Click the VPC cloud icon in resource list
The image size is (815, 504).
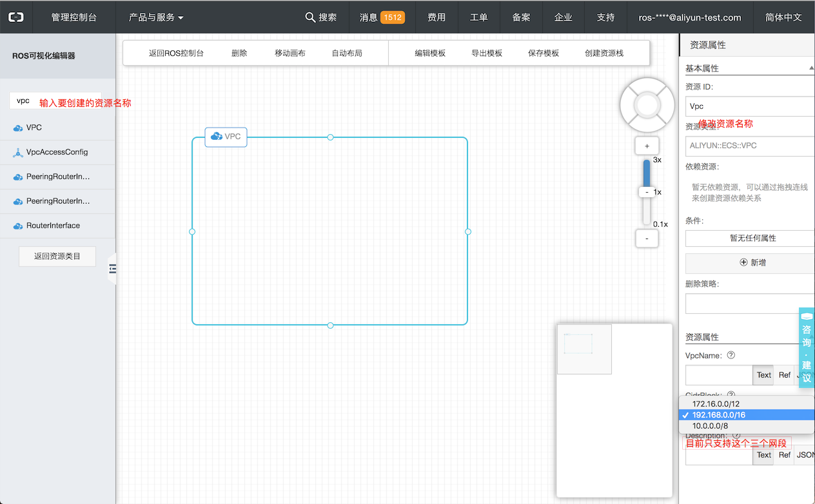click(18, 128)
